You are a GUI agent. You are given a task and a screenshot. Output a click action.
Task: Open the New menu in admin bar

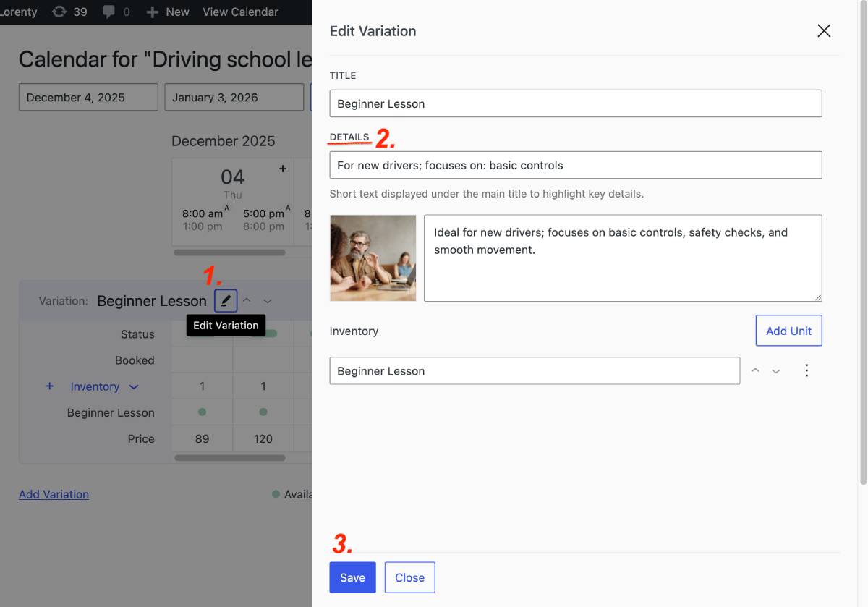[168, 12]
